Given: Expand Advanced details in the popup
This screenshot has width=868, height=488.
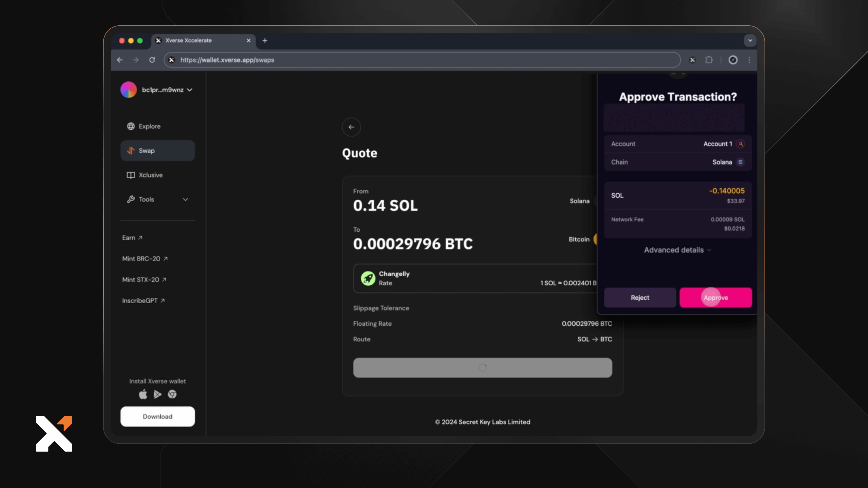Looking at the screenshot, I should [x=678, y=250].
